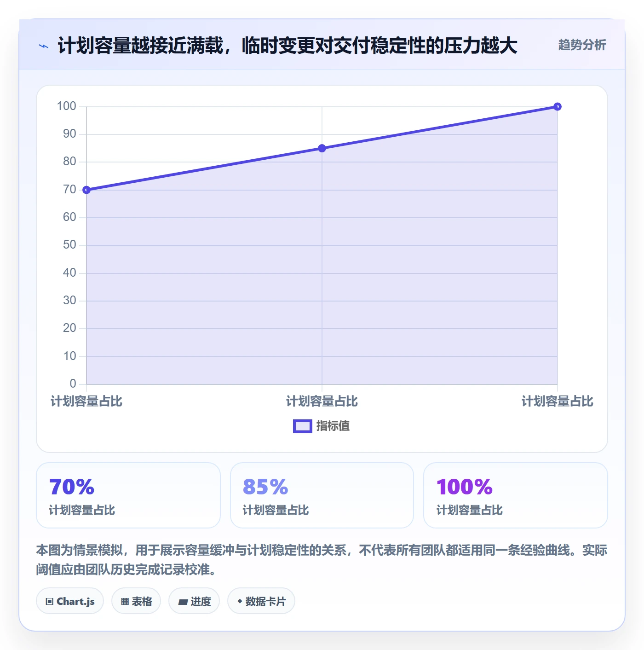This screenshot has height=650, width=644.
Task: Click the leftmost x-axis label 计划容量占比
Action: 86,401
